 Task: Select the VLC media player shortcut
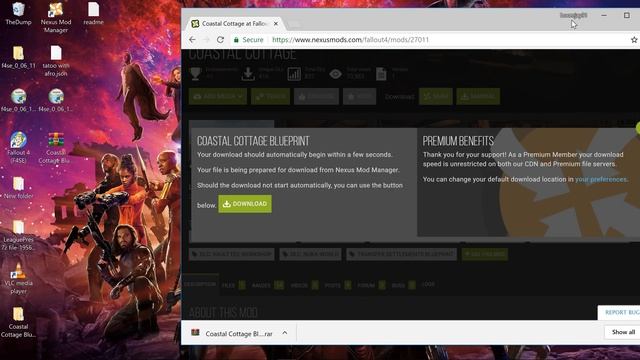coord(18,278)
